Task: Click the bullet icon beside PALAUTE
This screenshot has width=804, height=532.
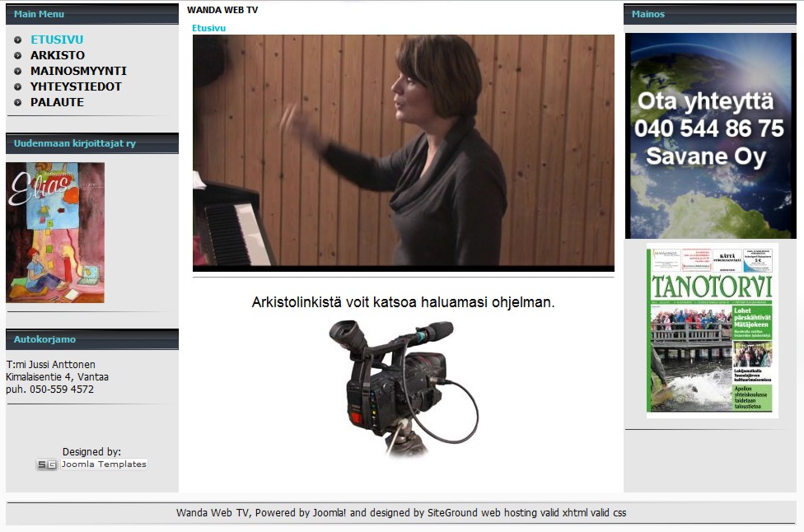Action: click(18, 102)
